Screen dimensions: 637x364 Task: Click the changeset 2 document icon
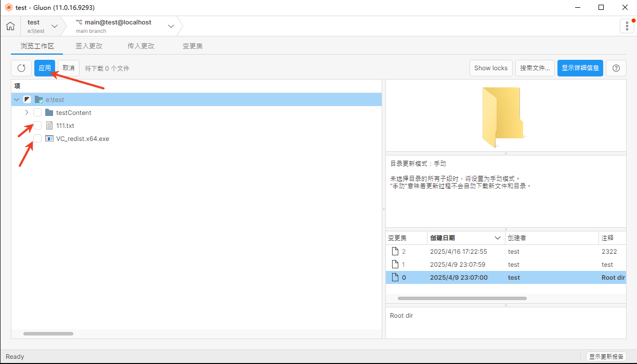395,252
